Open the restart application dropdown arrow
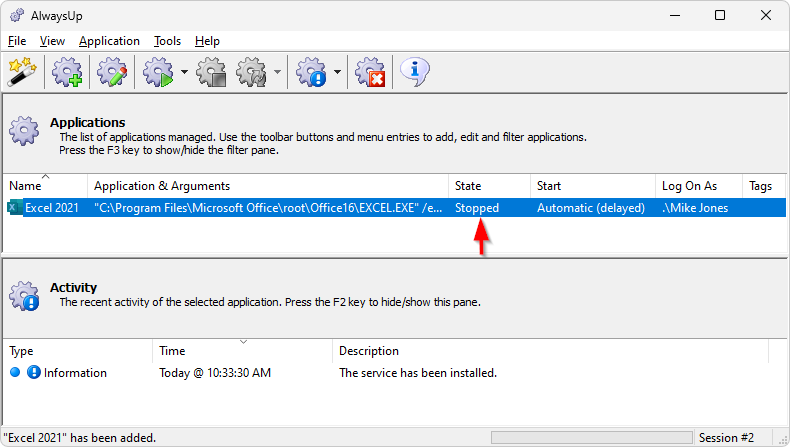Image resolution: width=790 pixels, height=447 pixels. 277,72
